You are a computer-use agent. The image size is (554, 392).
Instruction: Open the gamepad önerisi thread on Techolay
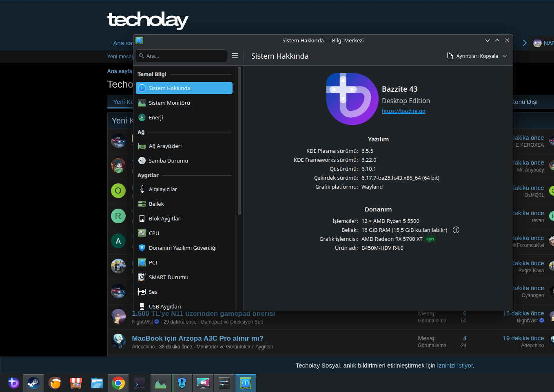204,313
